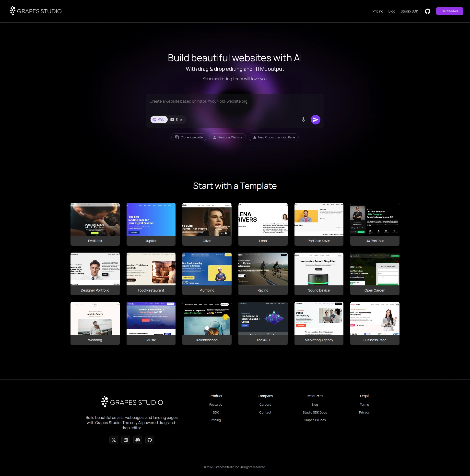Open the Discord social link
Screen dimensions: 470x476
[138, 440]
